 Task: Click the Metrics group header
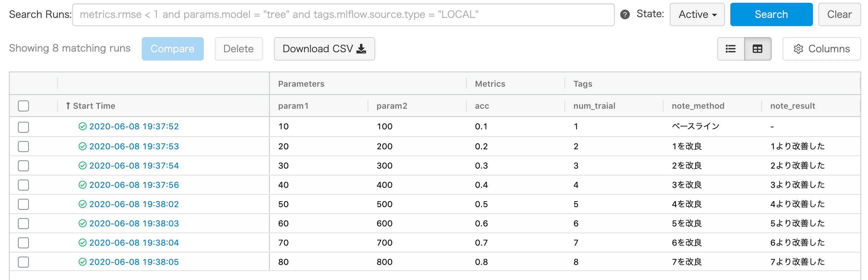click(x=490, y=84)
